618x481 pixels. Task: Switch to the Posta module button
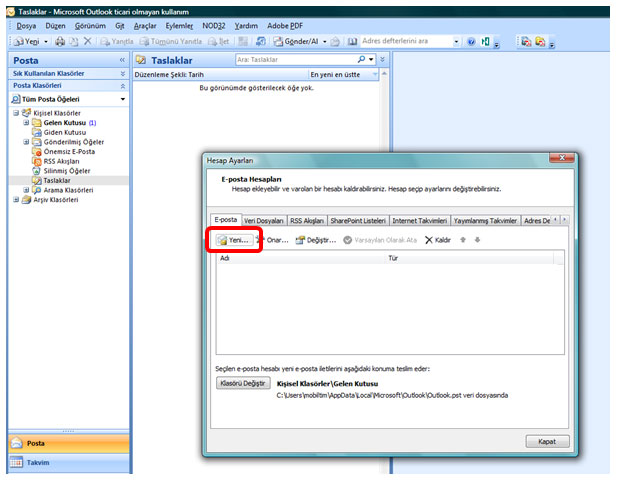[69, 444]
